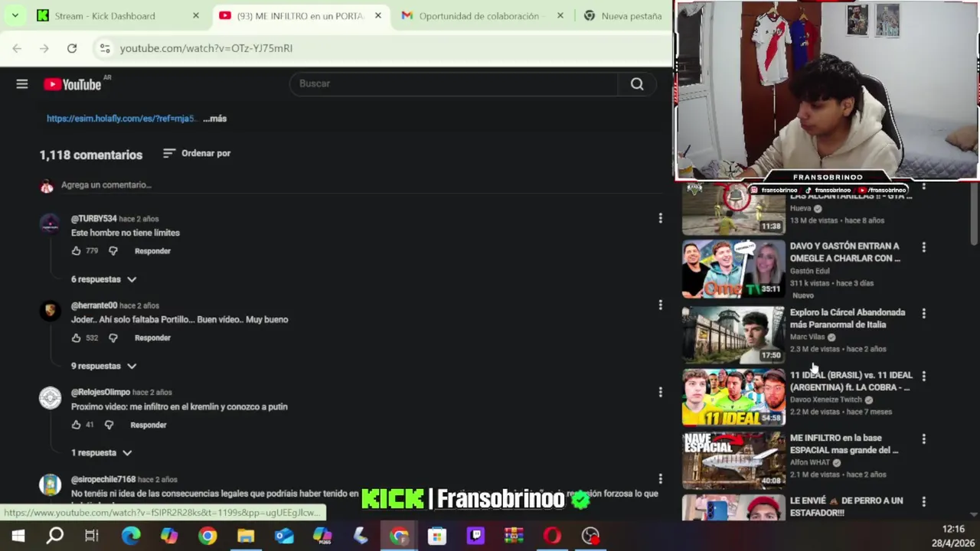Switch to Nueva pestaña tab
This screenshot has width=980, height=551.
tap(631, 15)
